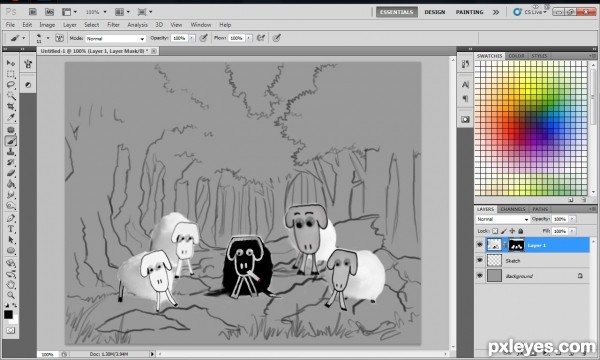Hide the Sketch layer
The image size is (600, 360).
(479, 260)
